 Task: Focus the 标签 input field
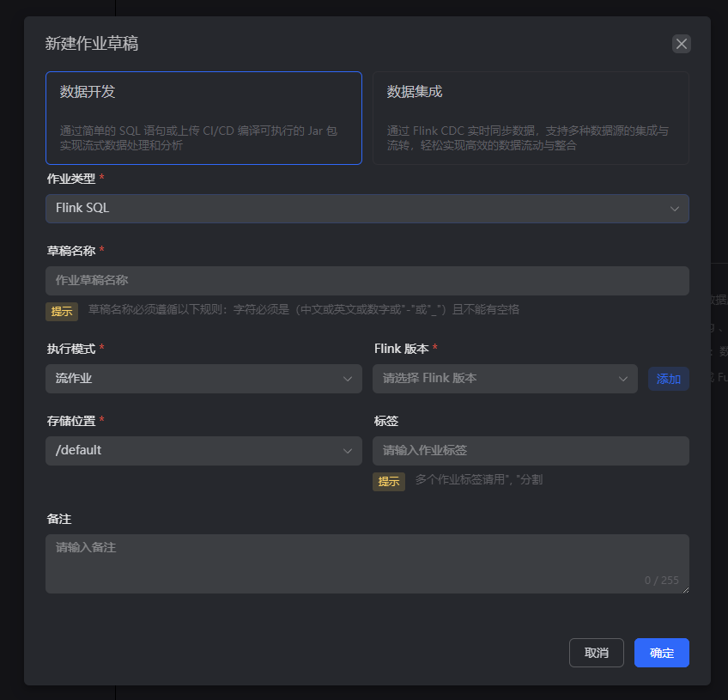530,451
